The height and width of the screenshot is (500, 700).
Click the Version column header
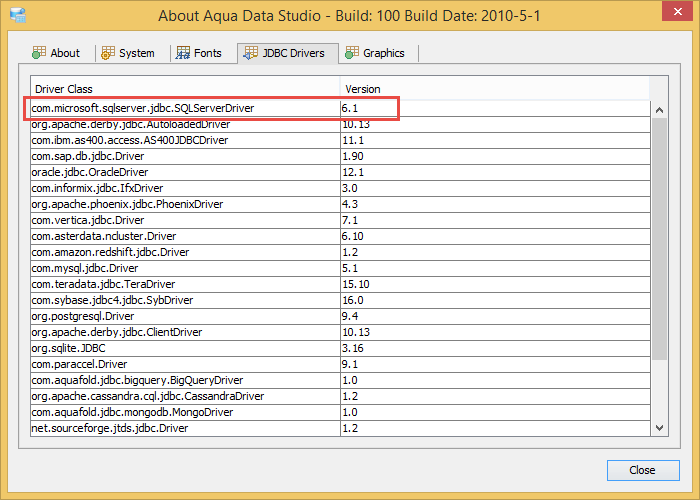(495, 89)
